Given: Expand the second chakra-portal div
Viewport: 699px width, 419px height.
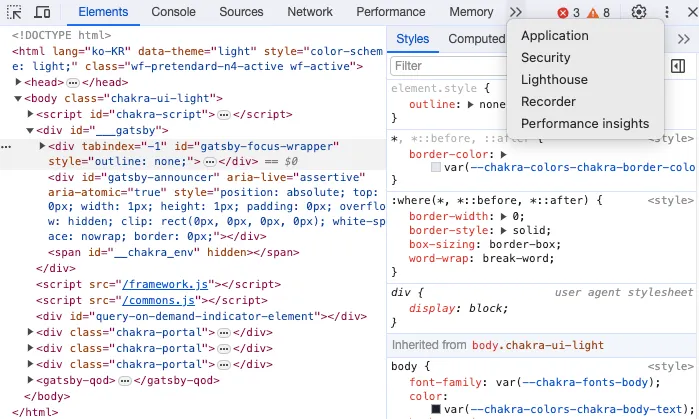Looking at the screenshot, I should [x=30, y=348].
